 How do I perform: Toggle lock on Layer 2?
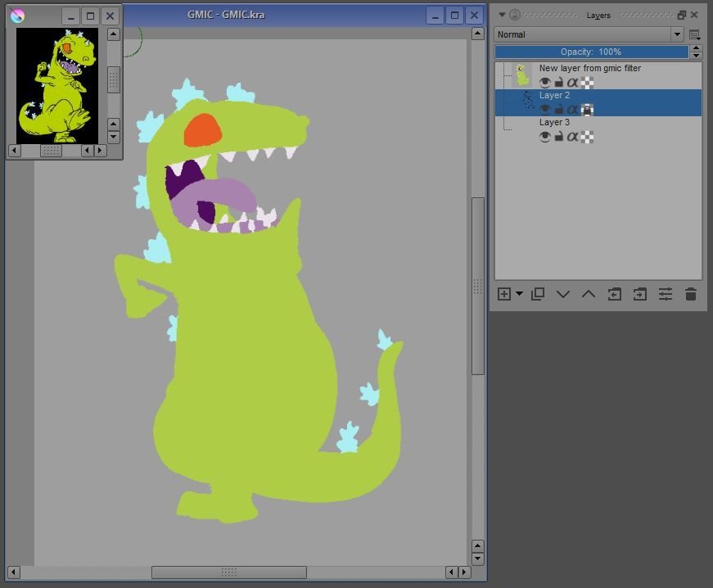click(559, 110)
